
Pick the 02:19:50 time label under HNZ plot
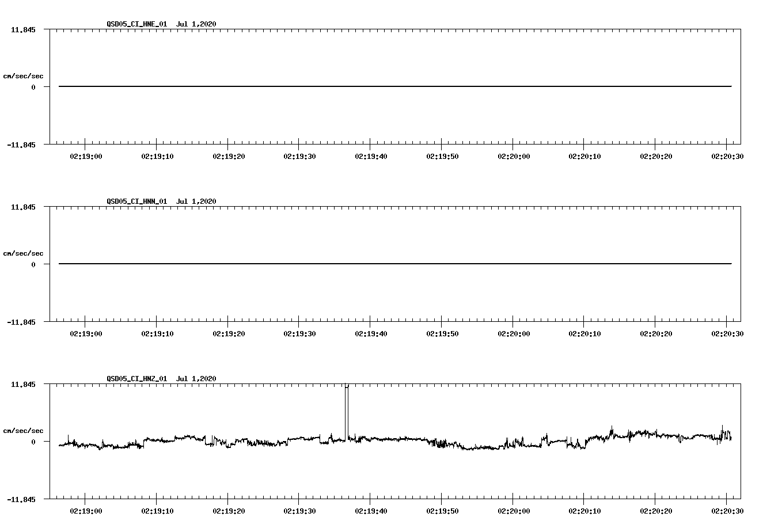pos(442,511)
